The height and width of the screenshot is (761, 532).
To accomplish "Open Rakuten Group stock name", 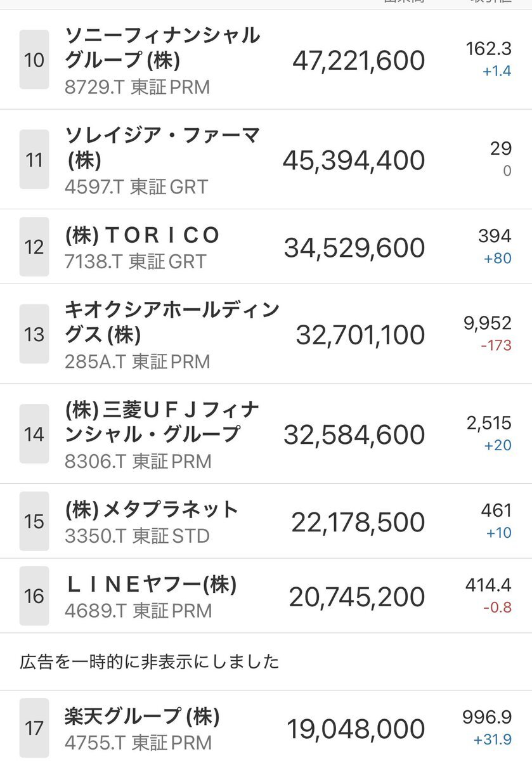I will tap(142, 717).
